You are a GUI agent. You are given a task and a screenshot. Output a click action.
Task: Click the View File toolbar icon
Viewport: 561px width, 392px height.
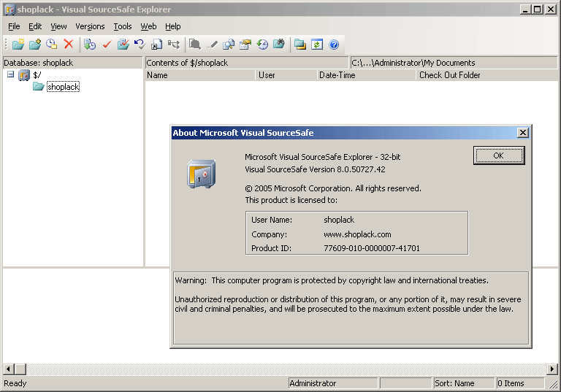[x=195, y=45]
